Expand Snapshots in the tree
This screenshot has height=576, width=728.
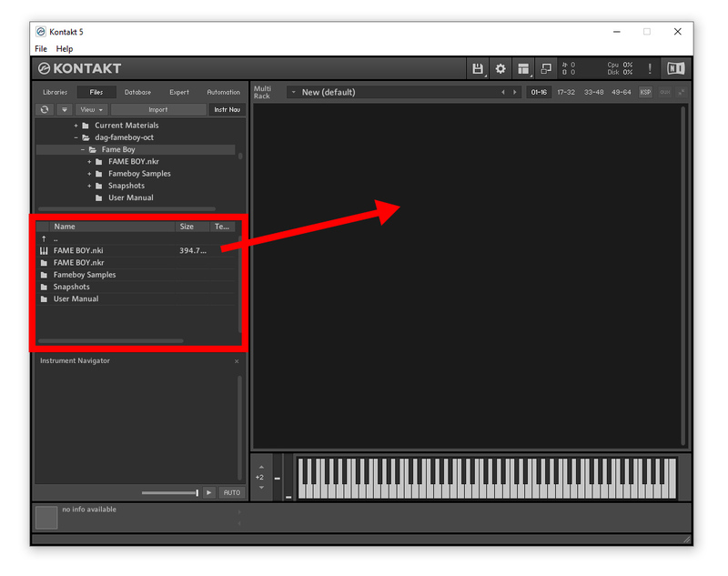click(89, 186)
